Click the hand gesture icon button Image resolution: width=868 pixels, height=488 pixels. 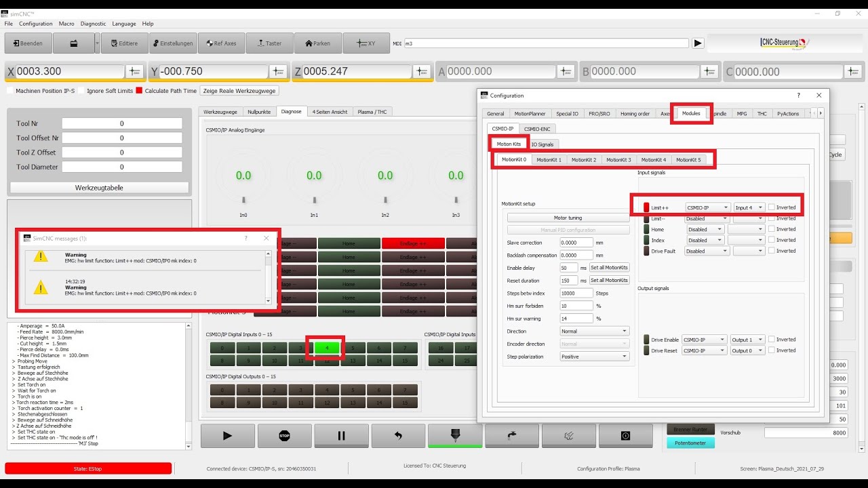pos(570,436)
